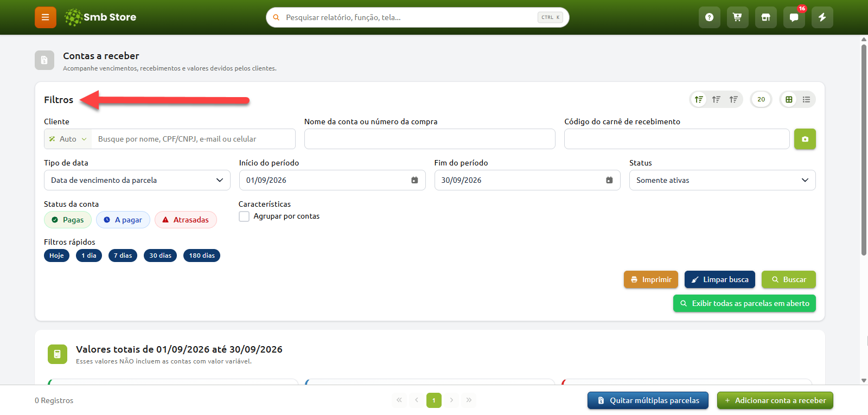The image size is (868, 415).
Task: Check the Agrupar por contas checkbox
Action: 244,216
